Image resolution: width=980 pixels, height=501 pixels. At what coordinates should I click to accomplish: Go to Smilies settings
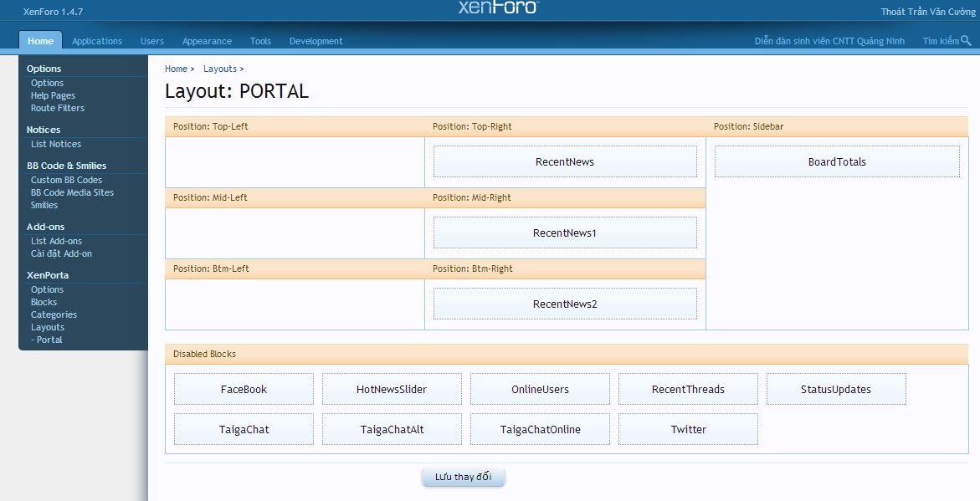44,205
